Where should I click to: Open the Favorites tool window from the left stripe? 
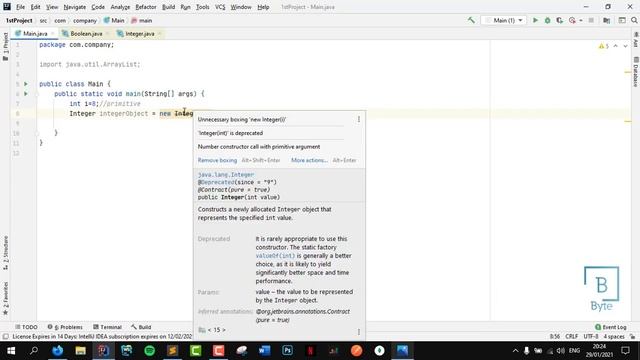[5, 298]
